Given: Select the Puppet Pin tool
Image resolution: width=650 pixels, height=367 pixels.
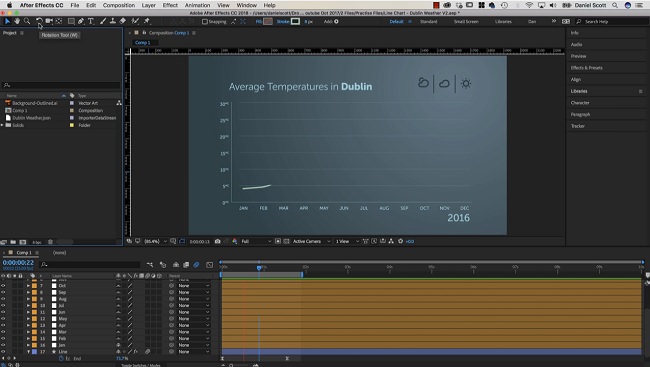Looking at the screenshot, I should (x=146, y=21).
